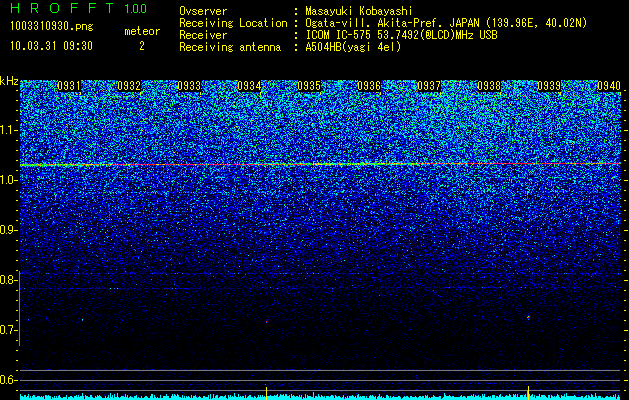Click the 0937 time marker
Viewport: 629px width, 400px height.
429,86
